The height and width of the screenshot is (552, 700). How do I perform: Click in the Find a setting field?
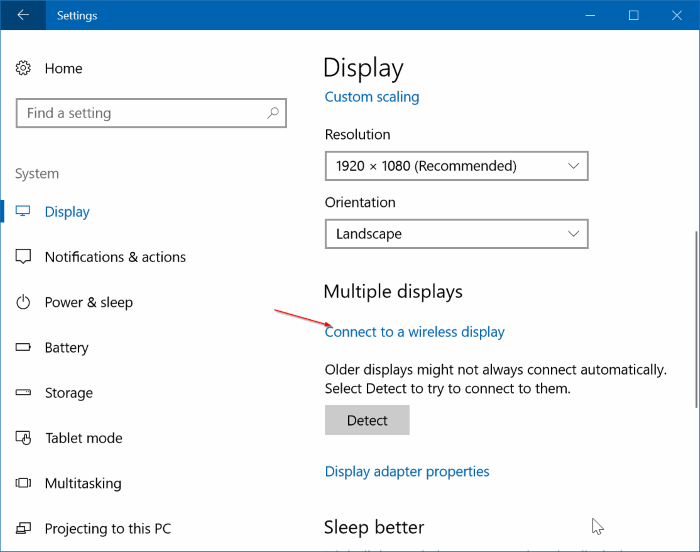coord(140,113)
